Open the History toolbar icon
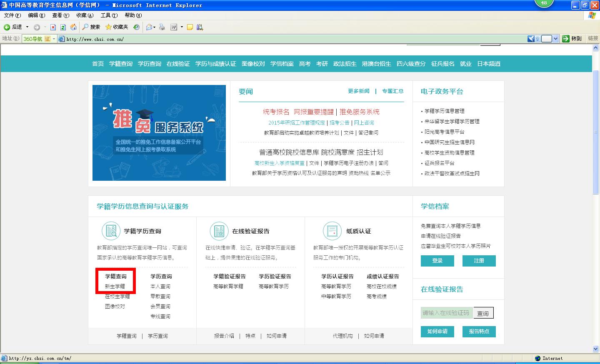The height and width of the screenshot is (364, 600). [x=136, y=27]
